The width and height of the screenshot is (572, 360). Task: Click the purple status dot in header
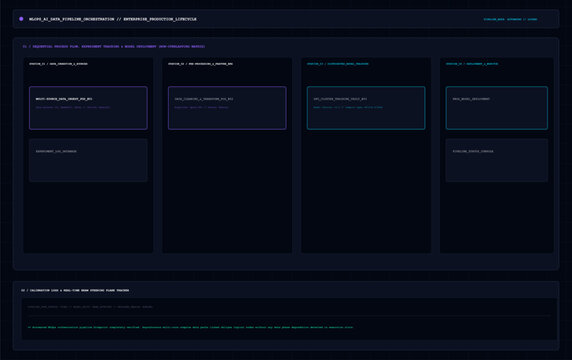coord(21,19)
